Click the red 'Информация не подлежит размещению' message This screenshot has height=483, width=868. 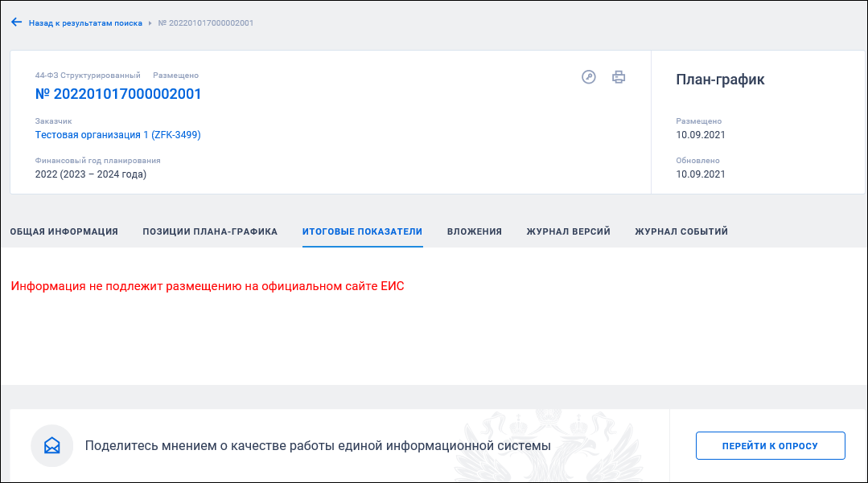[x=208, y=286]
